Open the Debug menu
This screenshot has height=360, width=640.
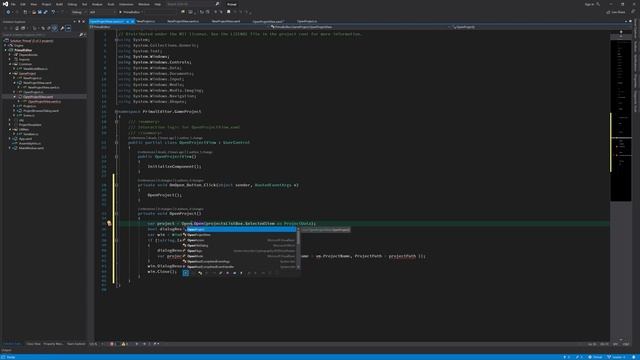[72, 4]
